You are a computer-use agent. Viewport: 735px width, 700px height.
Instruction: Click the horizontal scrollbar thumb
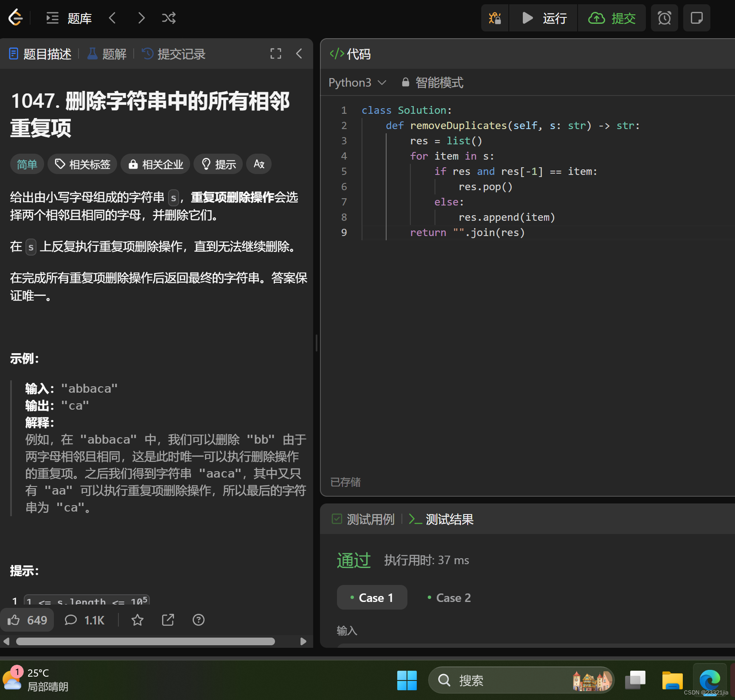pyautogui.click(x=146, y=641)
